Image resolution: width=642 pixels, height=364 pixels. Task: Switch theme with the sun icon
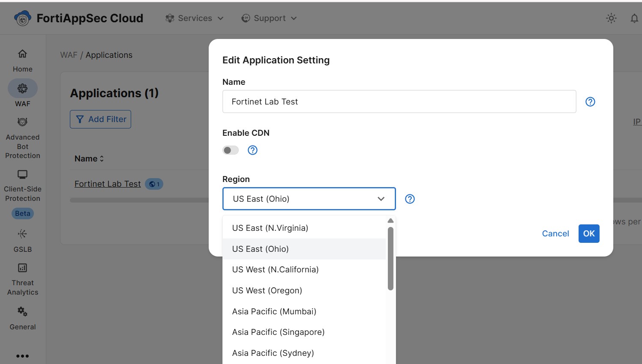611,18
